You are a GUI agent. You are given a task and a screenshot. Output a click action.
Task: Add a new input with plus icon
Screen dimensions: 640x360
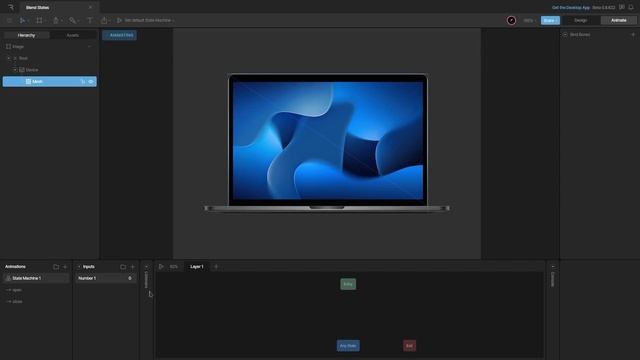pyautogui.click(x=132, y=267)
